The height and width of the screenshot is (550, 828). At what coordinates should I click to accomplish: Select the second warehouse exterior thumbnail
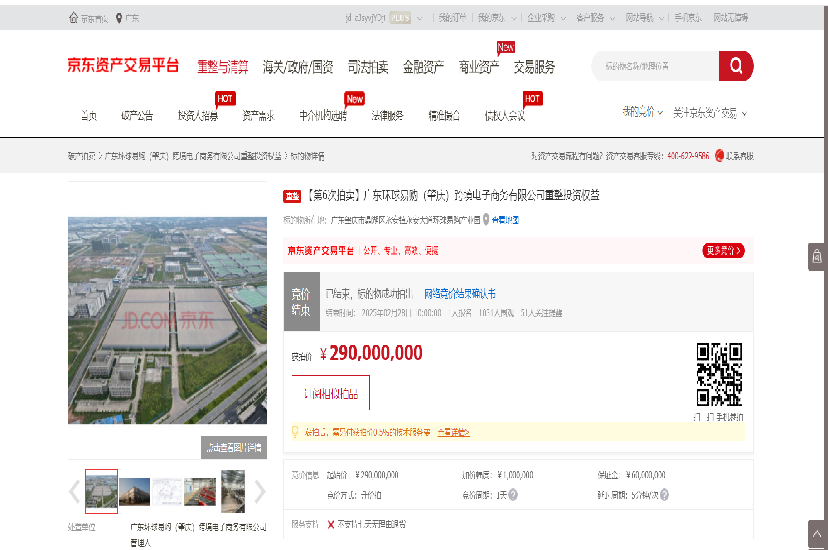tap(135, 491)
